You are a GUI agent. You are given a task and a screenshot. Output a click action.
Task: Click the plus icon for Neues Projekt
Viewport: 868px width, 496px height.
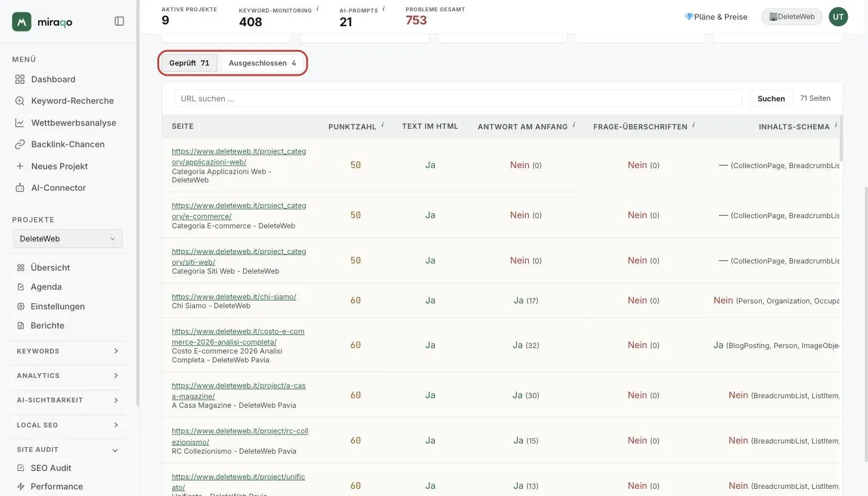click(20, 166)
